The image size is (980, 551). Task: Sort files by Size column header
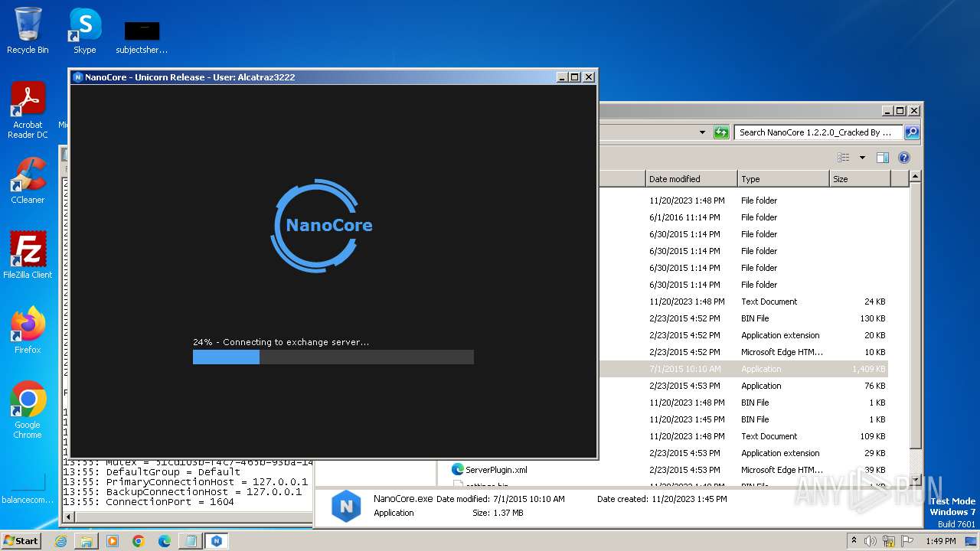coord(860,179)
